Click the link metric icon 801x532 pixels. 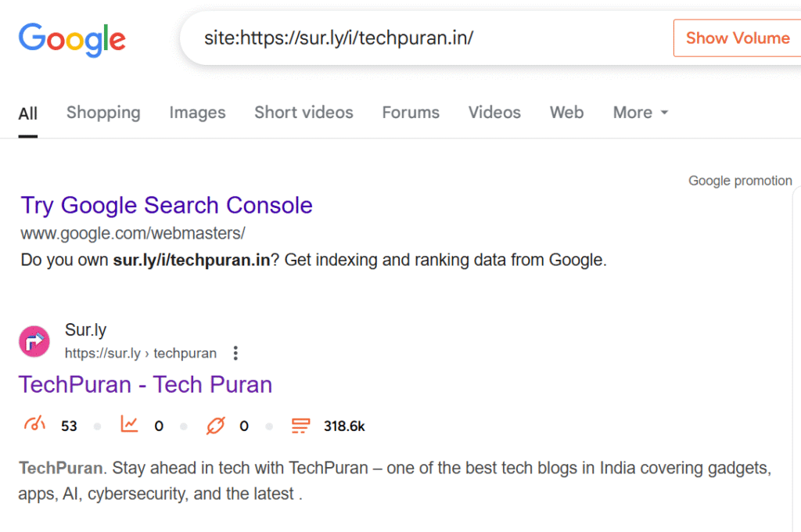click(x=216, y=425)
